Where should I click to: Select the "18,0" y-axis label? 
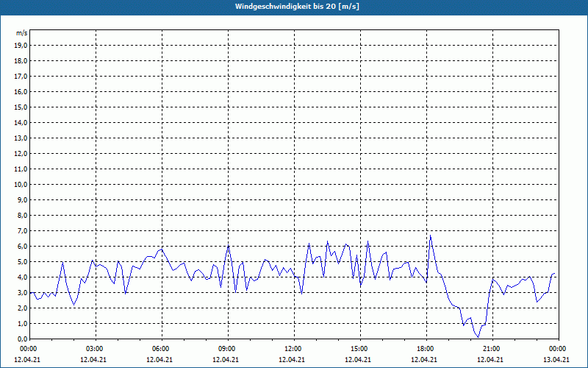pyautogui.click(x=21, y=61)
